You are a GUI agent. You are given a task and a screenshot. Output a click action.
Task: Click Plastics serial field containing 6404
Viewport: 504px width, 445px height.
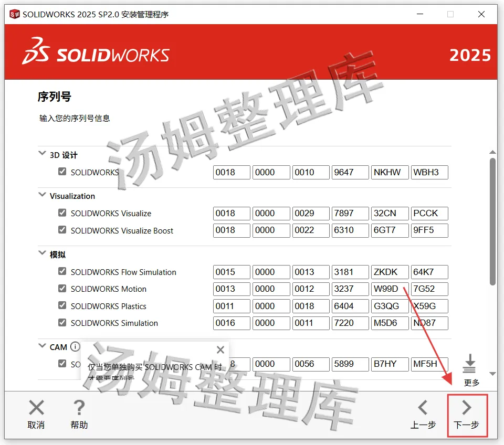point(350,306)
